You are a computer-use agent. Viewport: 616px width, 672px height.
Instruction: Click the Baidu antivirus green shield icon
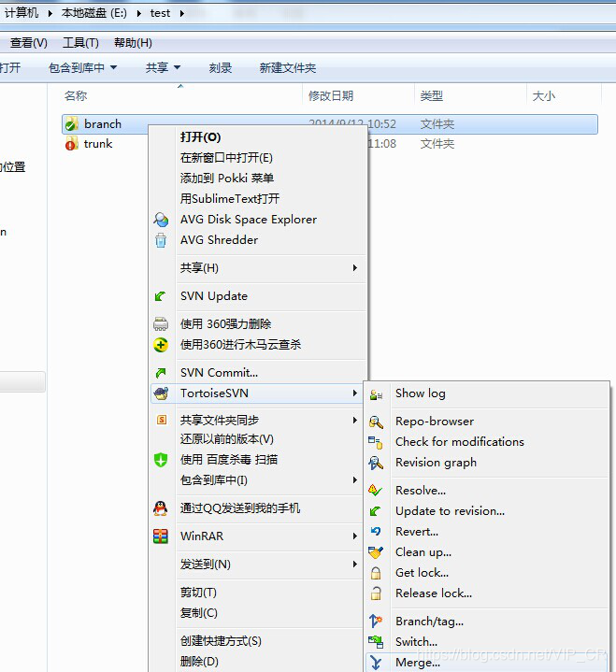[161, 460]
